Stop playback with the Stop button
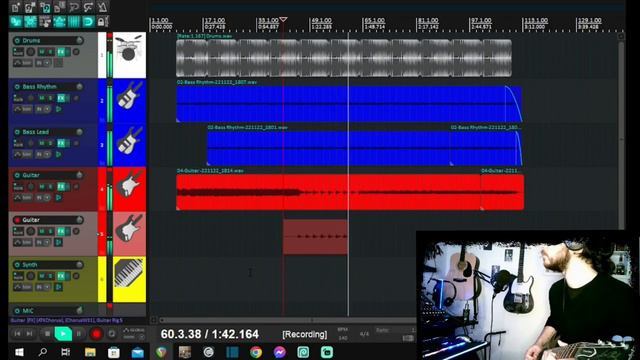 pos(47,334)
